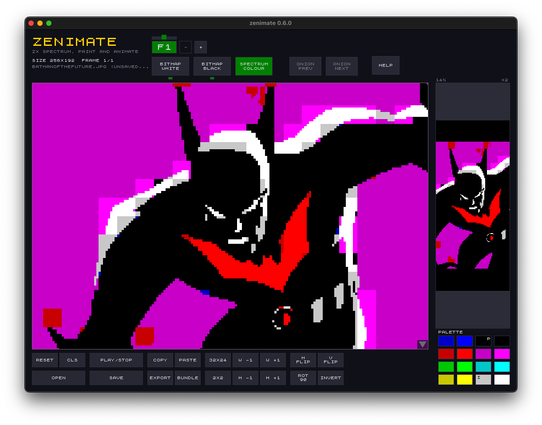Export the current image

point(160,378)
